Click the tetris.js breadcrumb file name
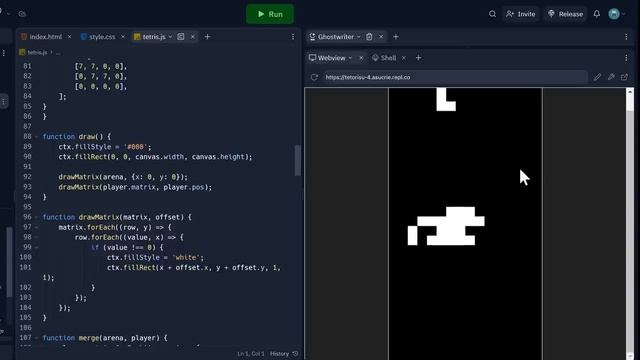 tap(37, 52)
